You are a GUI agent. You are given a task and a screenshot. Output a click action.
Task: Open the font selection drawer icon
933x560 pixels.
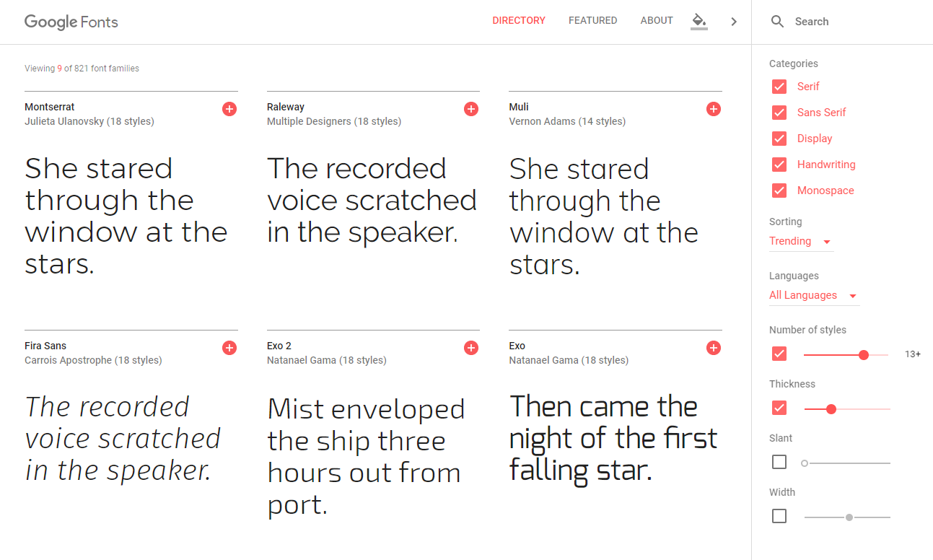pos(698,21)
